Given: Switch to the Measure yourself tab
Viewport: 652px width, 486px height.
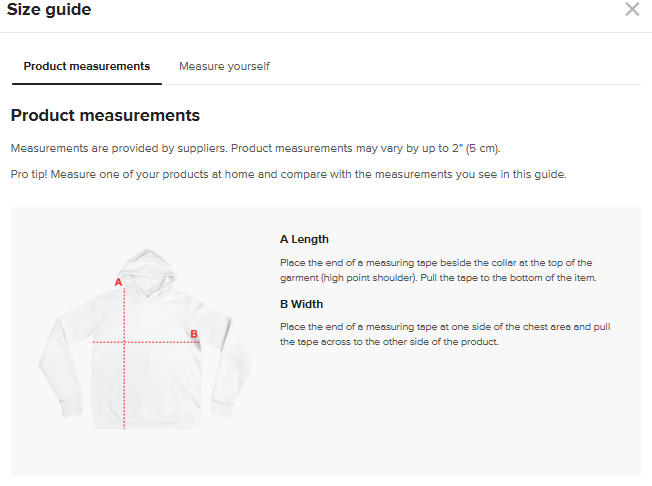Looking at the screenshot, I should pyautogui.click(x=224, y=66).
